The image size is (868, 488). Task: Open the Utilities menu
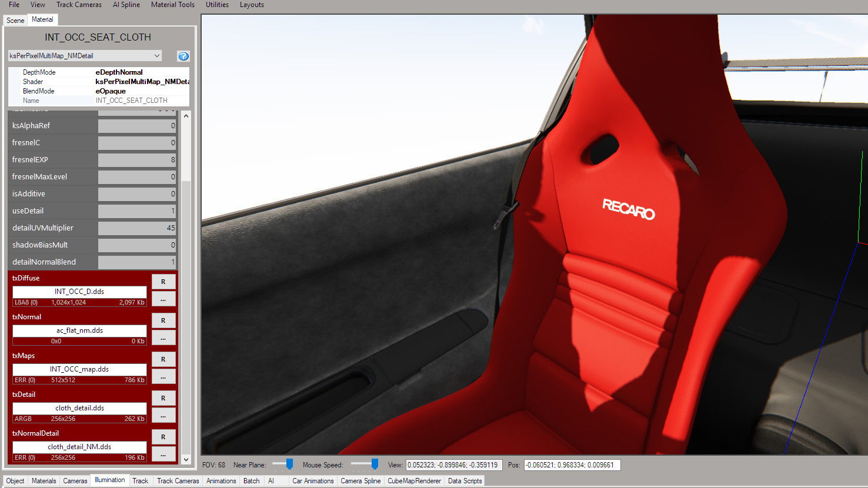pos(217,5)
